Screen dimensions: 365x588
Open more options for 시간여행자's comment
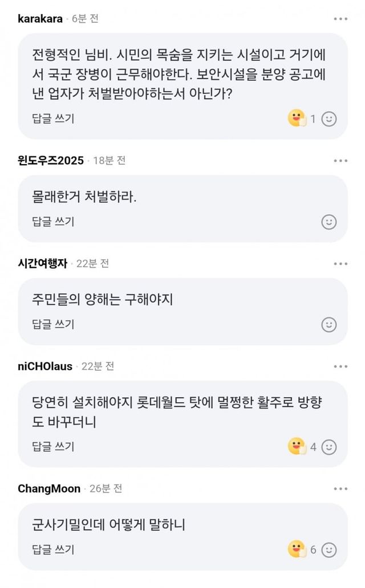coord(340,264)
